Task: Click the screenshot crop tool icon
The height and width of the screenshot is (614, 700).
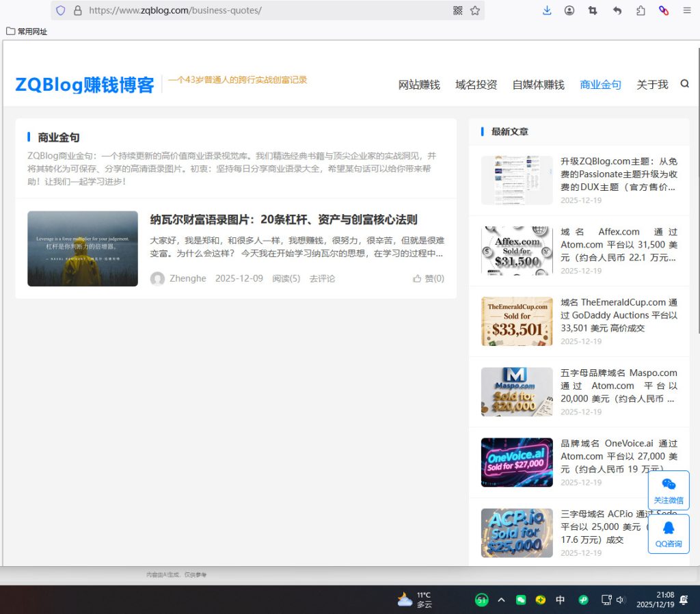Action: click(593, 10)
